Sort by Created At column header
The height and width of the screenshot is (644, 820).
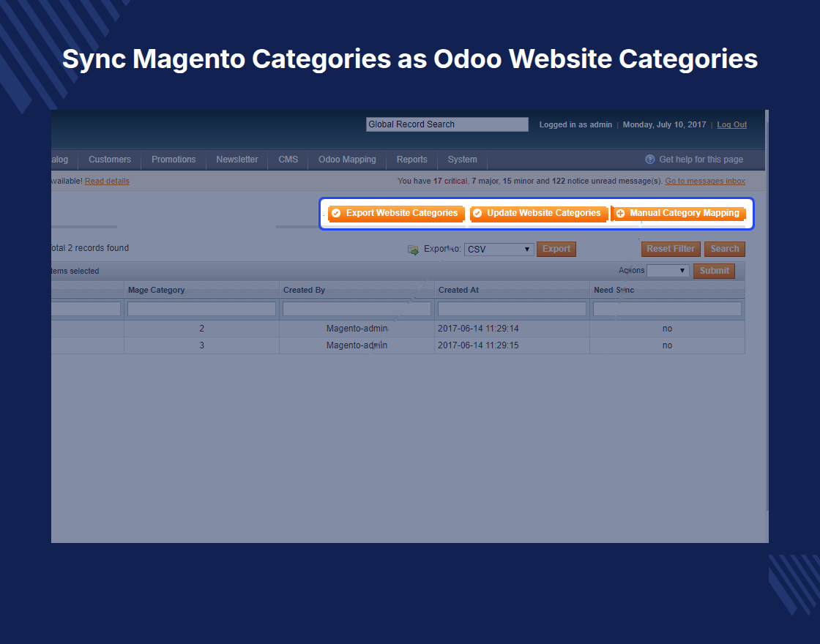click(x=458, y=290)
